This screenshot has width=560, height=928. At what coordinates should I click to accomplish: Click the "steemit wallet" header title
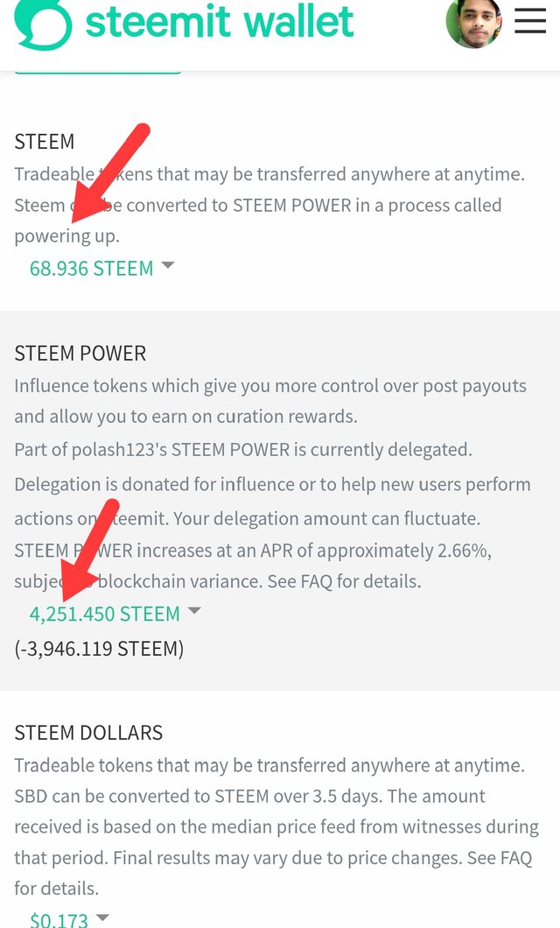click(x=220, y=23)
